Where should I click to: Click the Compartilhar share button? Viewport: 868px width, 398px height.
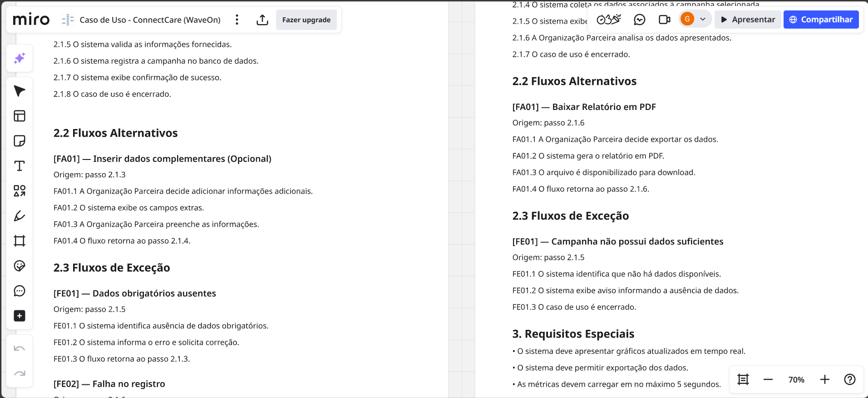[x=821, y=20]
